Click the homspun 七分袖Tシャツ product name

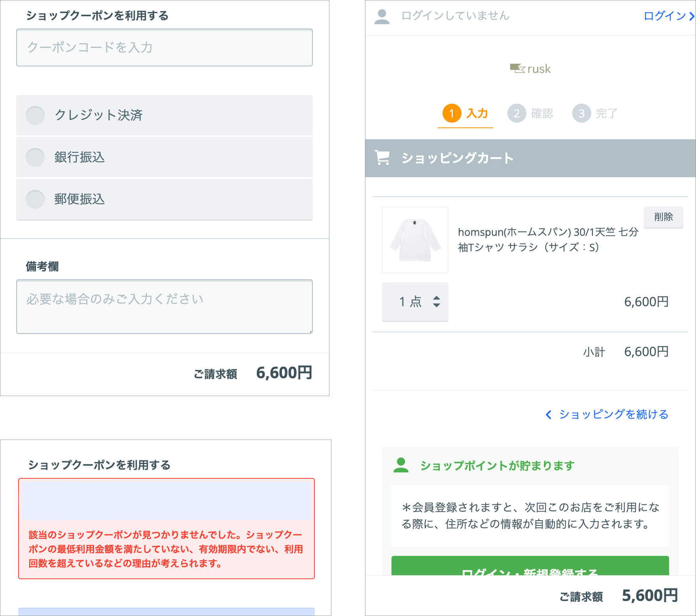click(548, 239)
